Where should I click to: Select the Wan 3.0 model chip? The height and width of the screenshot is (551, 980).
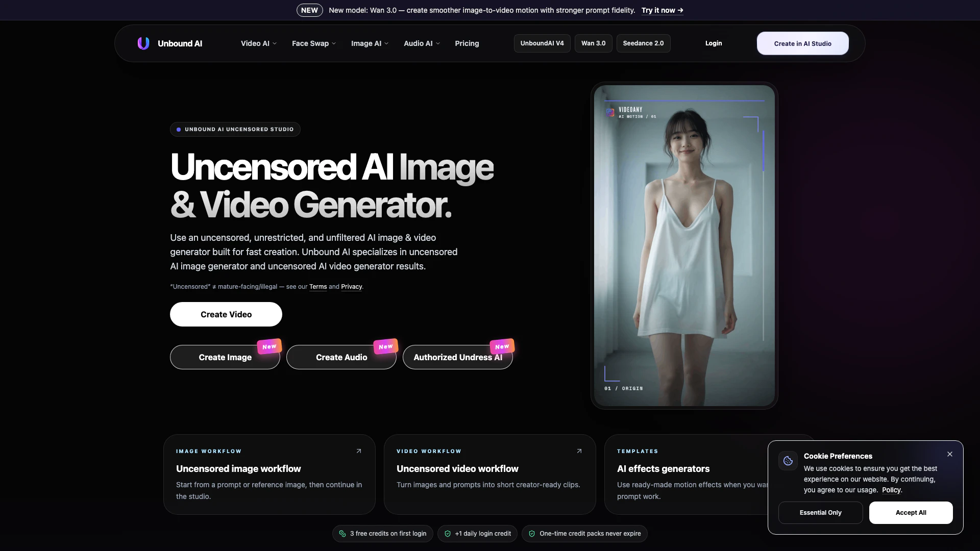click(x=594, y=43)
